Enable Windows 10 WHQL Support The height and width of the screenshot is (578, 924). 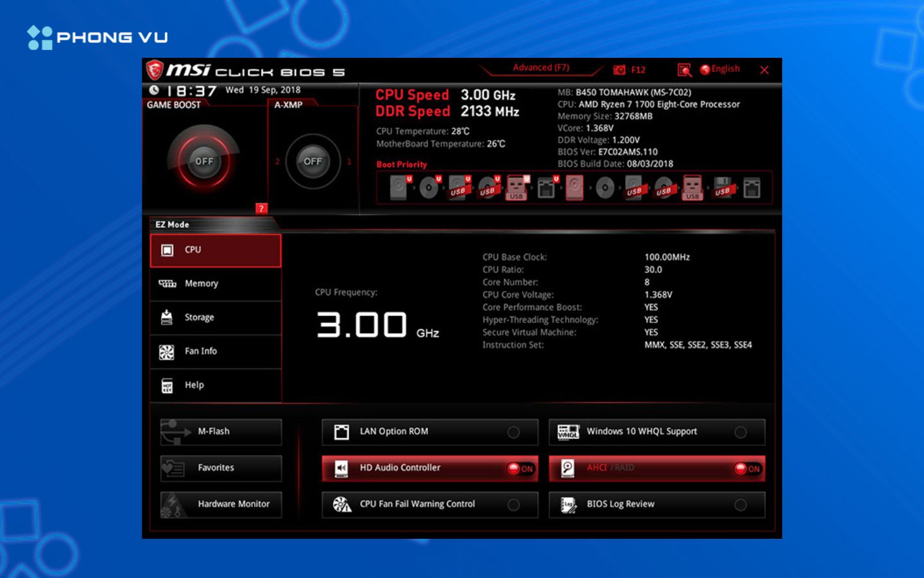[740, 432]
